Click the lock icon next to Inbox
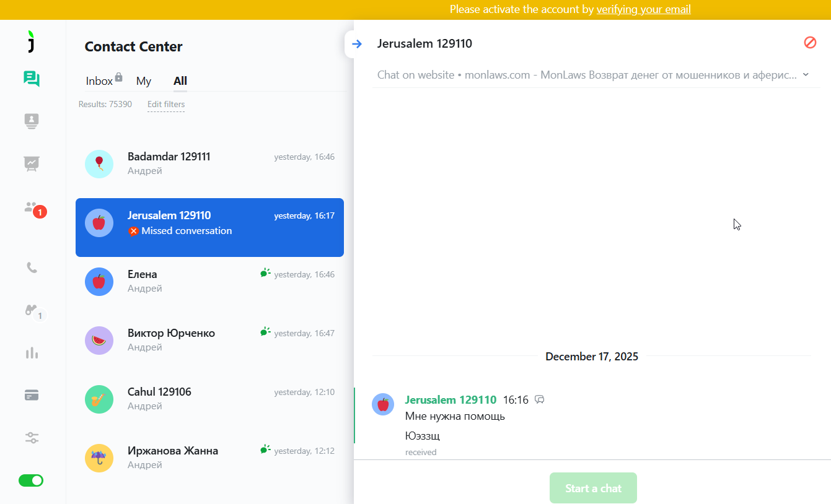 point(119,77)
